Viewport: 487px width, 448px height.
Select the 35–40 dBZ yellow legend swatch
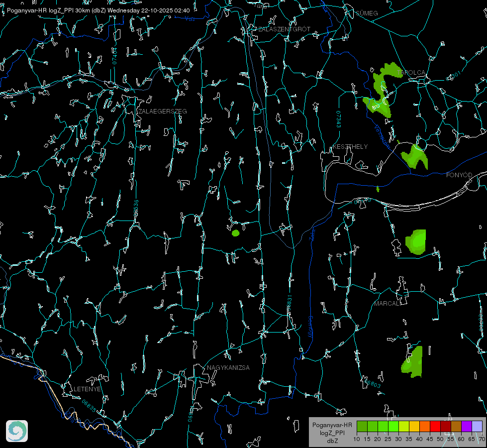415,426
